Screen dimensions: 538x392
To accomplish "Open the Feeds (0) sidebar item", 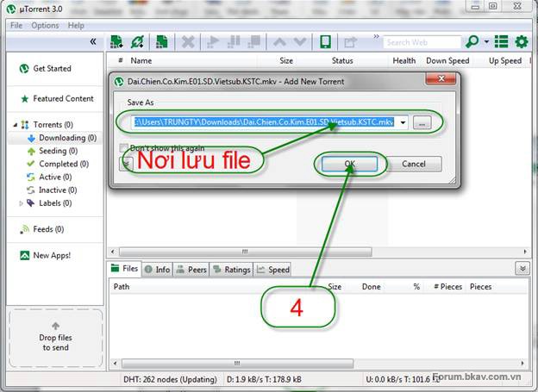I will (48, 229).
